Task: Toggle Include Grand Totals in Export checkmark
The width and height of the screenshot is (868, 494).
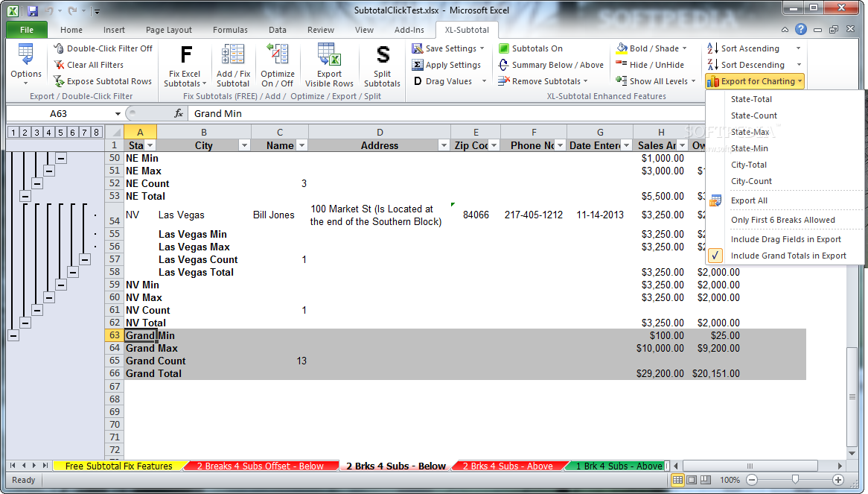Action: [715, 256]
